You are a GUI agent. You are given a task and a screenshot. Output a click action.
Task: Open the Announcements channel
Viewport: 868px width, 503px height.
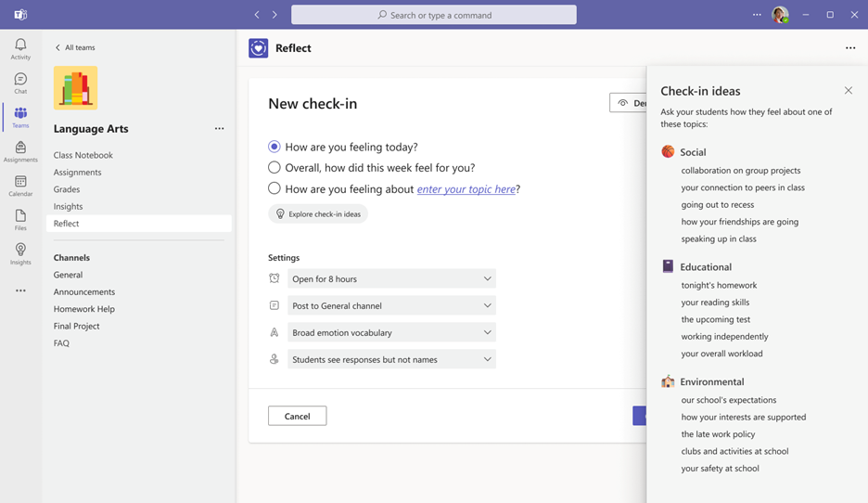pyautogui.click(x=84, y=292)
